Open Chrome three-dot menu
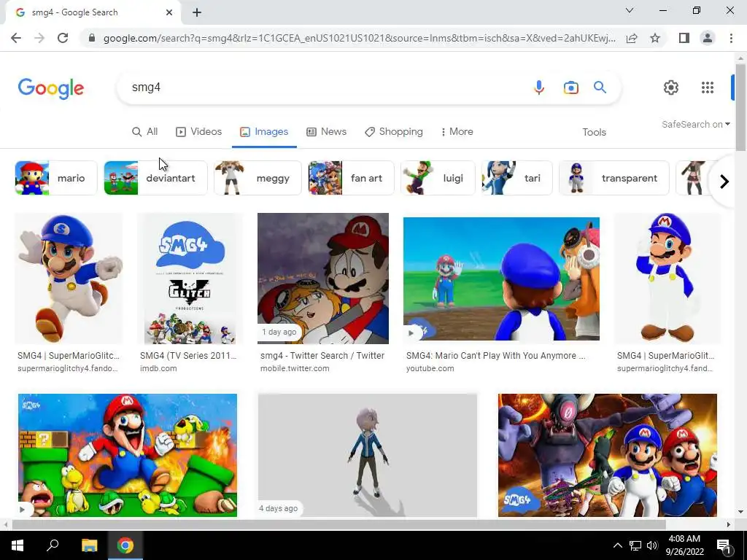 click(731, 38)
